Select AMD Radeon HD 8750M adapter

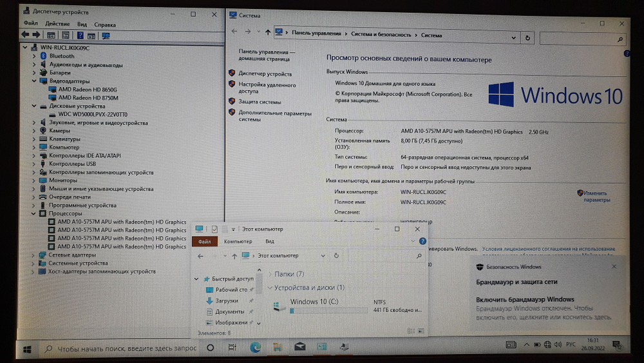click(88, 98)
